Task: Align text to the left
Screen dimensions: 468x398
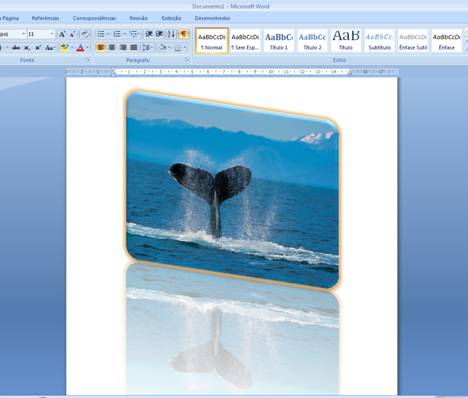Action: coord(101,48)
